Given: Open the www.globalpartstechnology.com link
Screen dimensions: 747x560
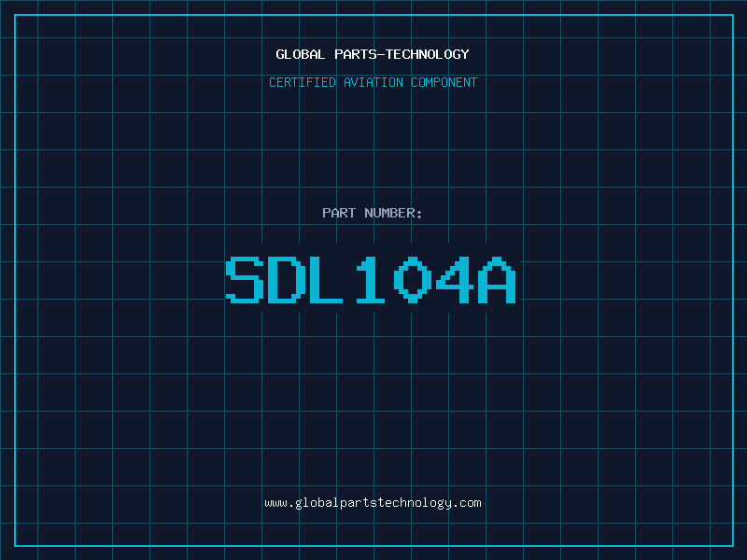Looking at the screenshot, I should coord(373,503).
